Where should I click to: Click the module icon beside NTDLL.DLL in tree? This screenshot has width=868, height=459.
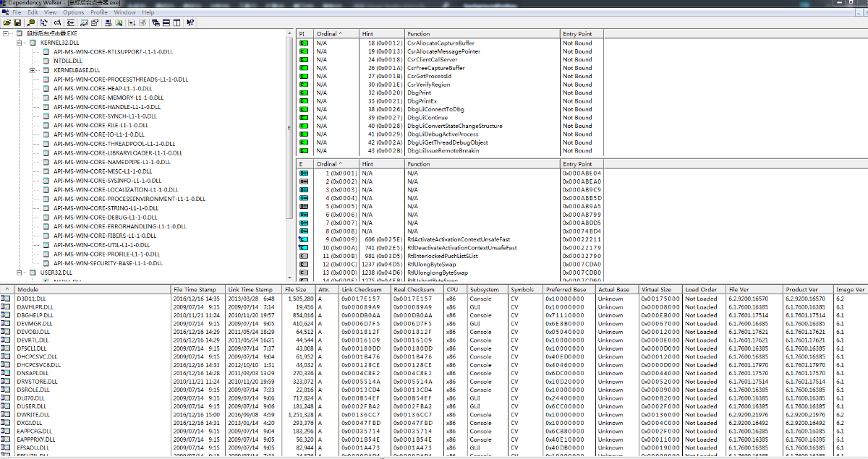48,61
